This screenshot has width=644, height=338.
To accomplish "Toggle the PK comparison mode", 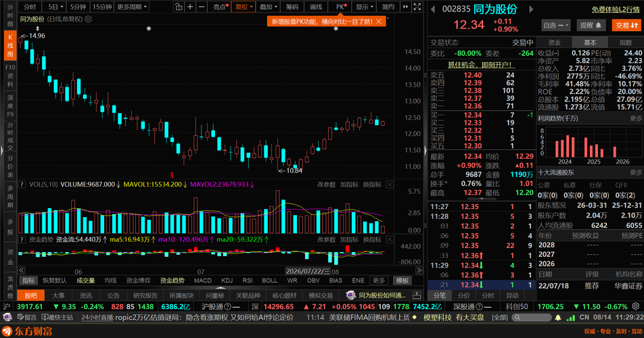I will [342, 7].
